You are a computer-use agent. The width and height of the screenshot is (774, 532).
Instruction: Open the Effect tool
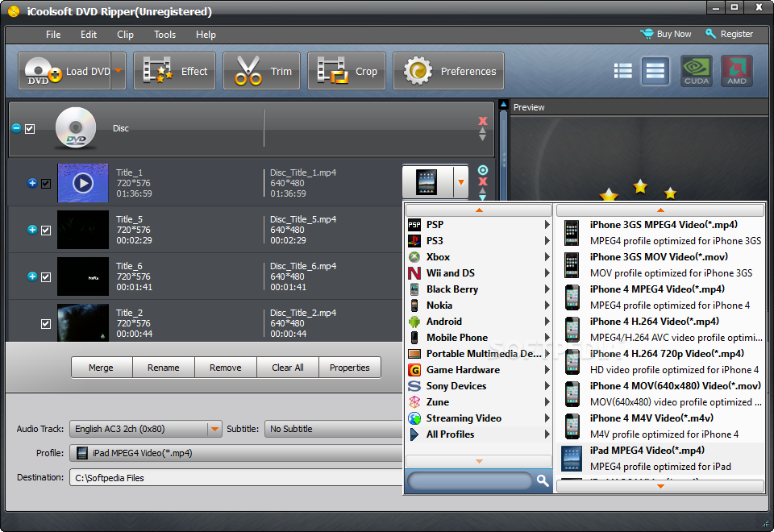pyautogui.click(x=175, y=71)
